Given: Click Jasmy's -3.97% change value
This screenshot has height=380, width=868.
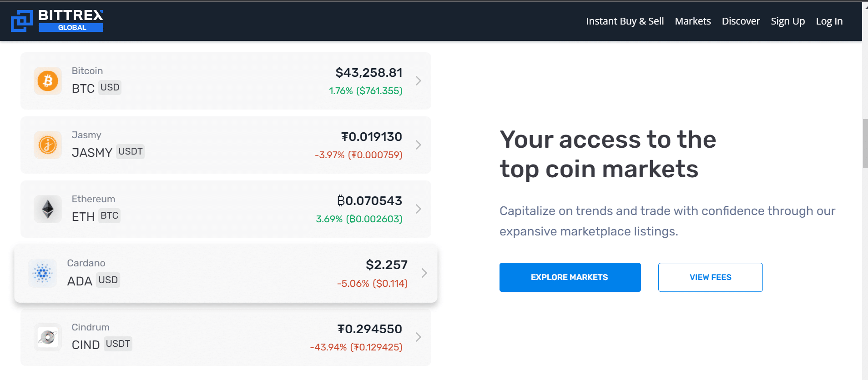Looking at the screenshot, I should [358, 155].
